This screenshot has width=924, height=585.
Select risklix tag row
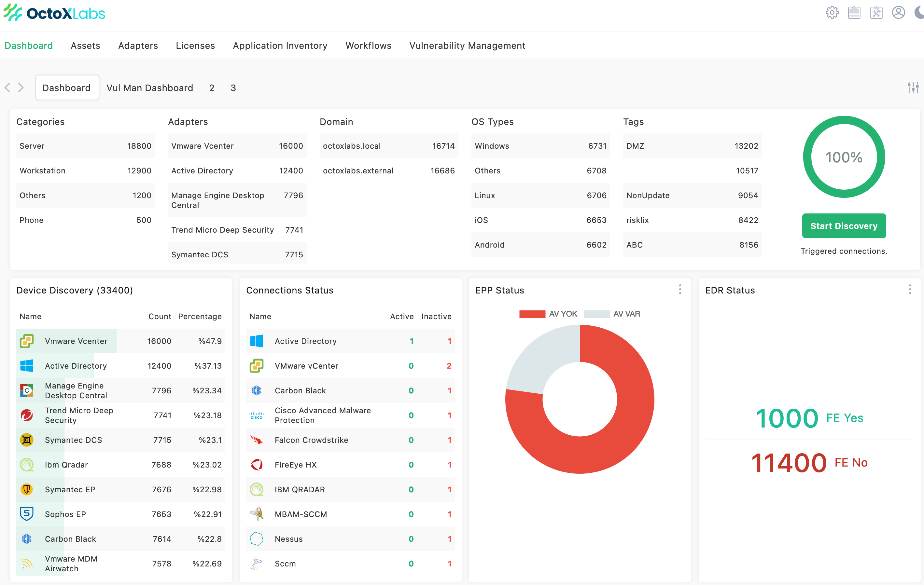692,220
